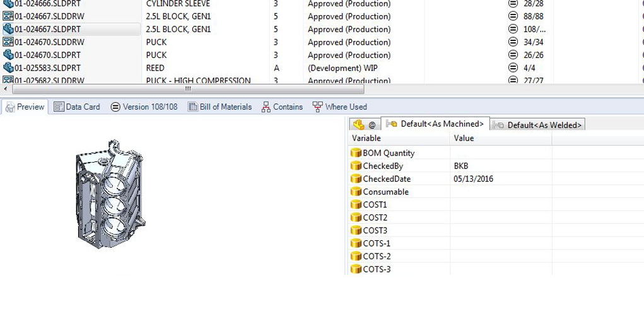Click the 01-024670.SLDPRT file row

(x=322, y=55)
